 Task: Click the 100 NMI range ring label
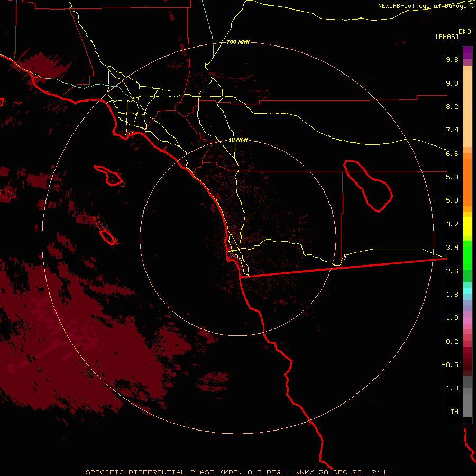(x=238, y=42)
